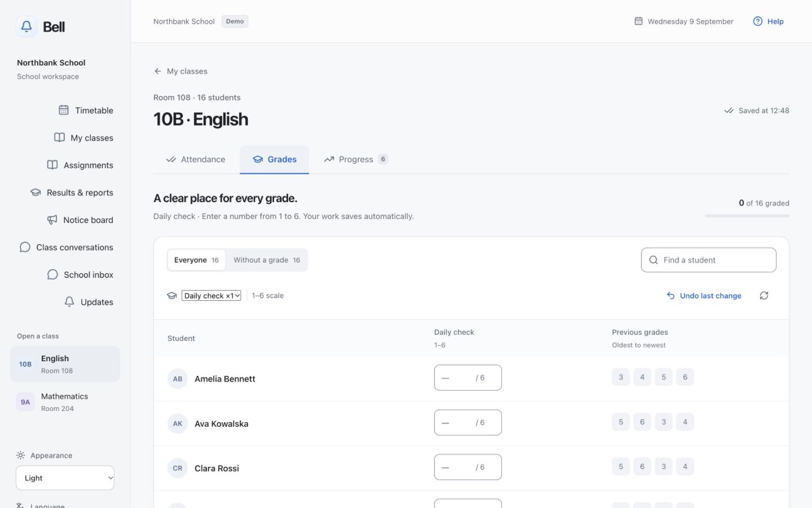
Task: Switch to the Progress tab
Action: tap(356, 160)
